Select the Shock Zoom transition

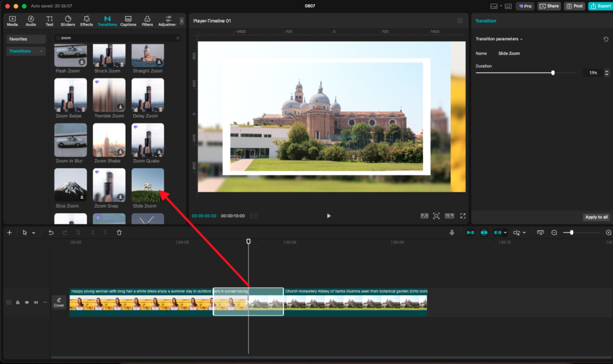[109, 55]
